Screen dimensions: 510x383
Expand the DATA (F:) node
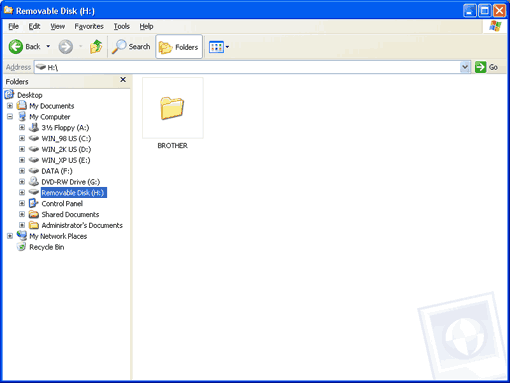pos(22,171)
